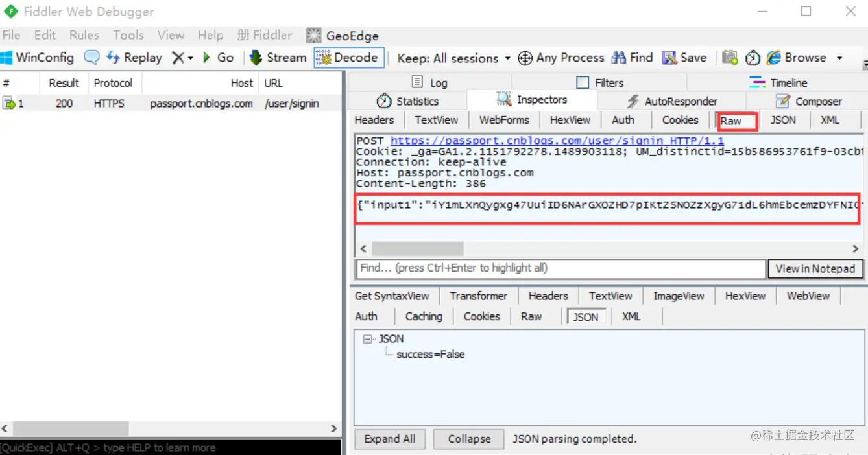Select the Get SyntaxView tab
Screen dimensions: 868x455
pyautogui.click(x=392, y=296)
